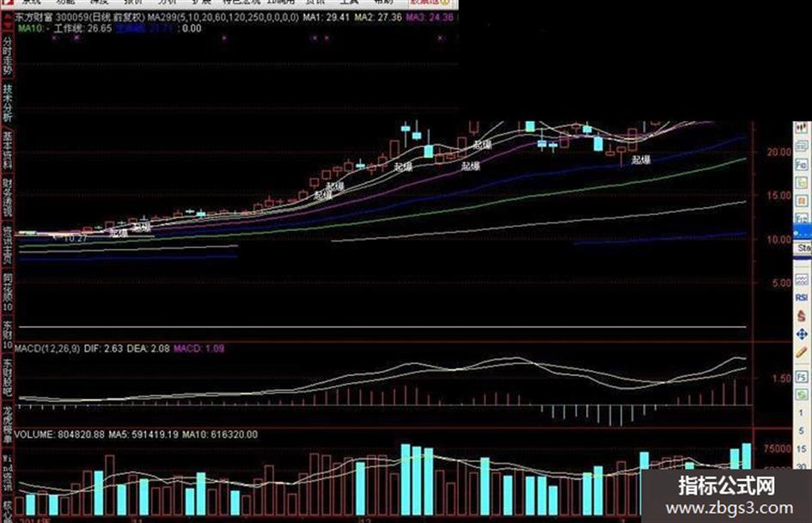Viewport: 812px width, 523px height.
Task: Click the 15.00 price axis label
Action: [778, 196]
